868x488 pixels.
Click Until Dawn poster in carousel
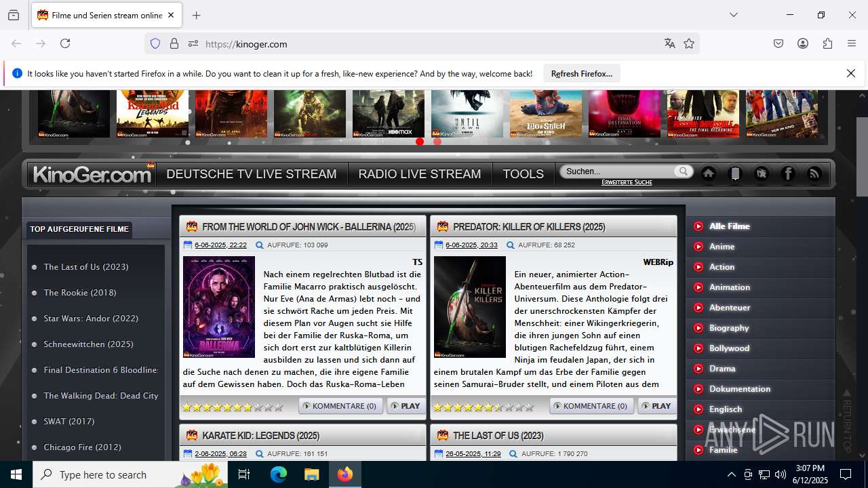tap(467, 113)
